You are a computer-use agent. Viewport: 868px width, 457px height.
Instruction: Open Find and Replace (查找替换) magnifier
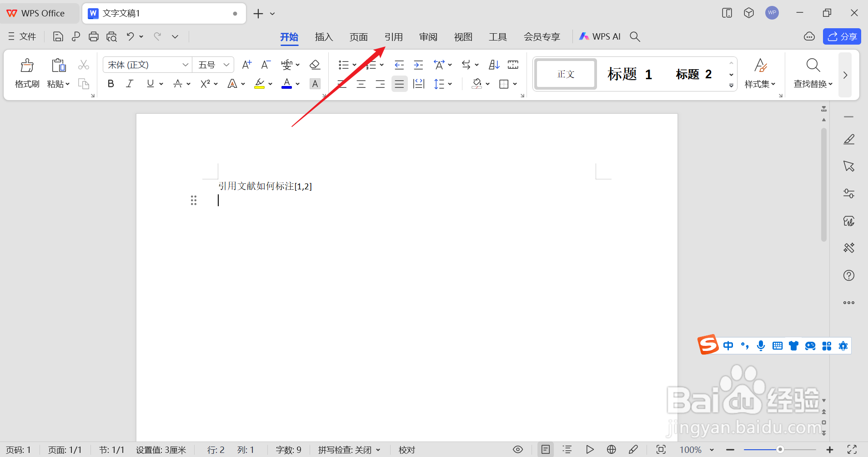813,66
